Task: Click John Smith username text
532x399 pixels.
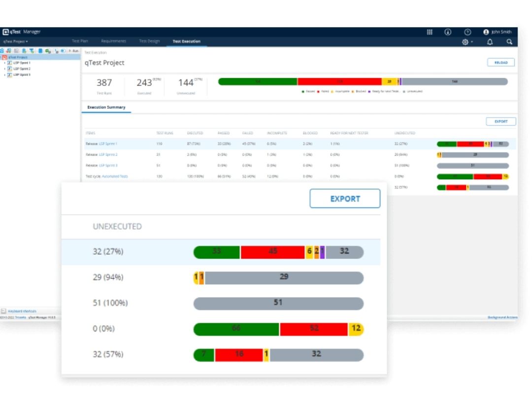Action: pos(501,32)
